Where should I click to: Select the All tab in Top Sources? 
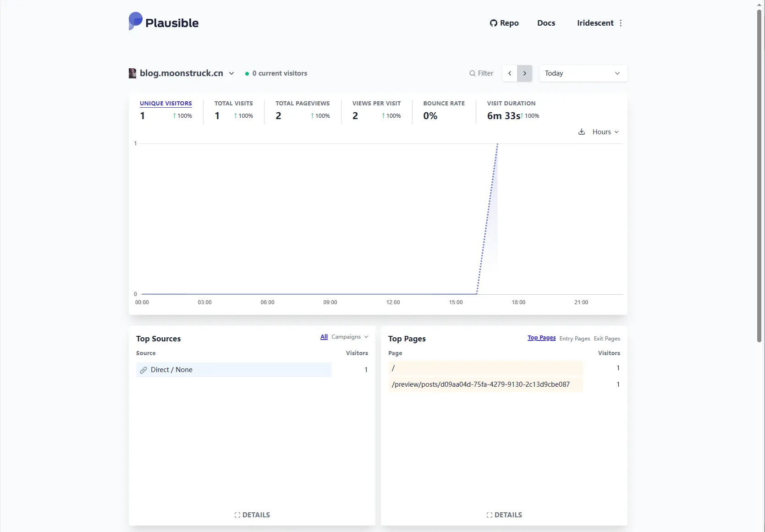click(324, 337)
